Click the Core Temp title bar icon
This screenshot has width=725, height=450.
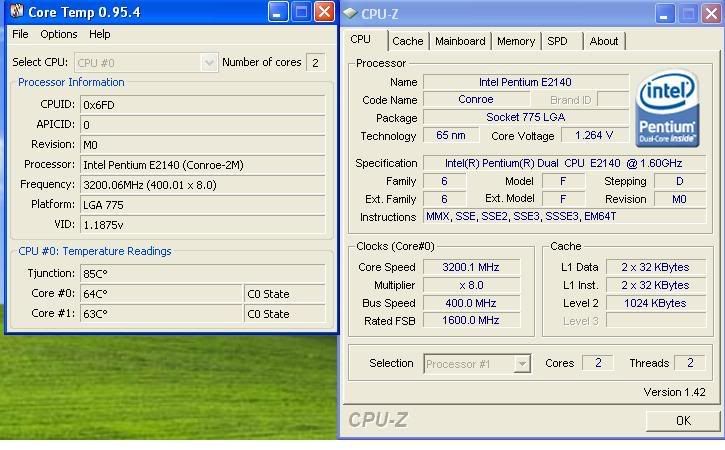tap(17, 11)
